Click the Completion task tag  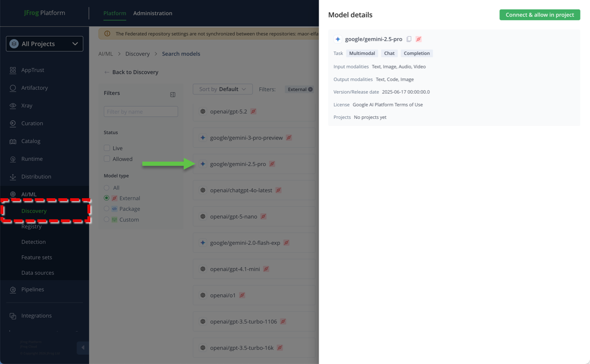[416, 53]
